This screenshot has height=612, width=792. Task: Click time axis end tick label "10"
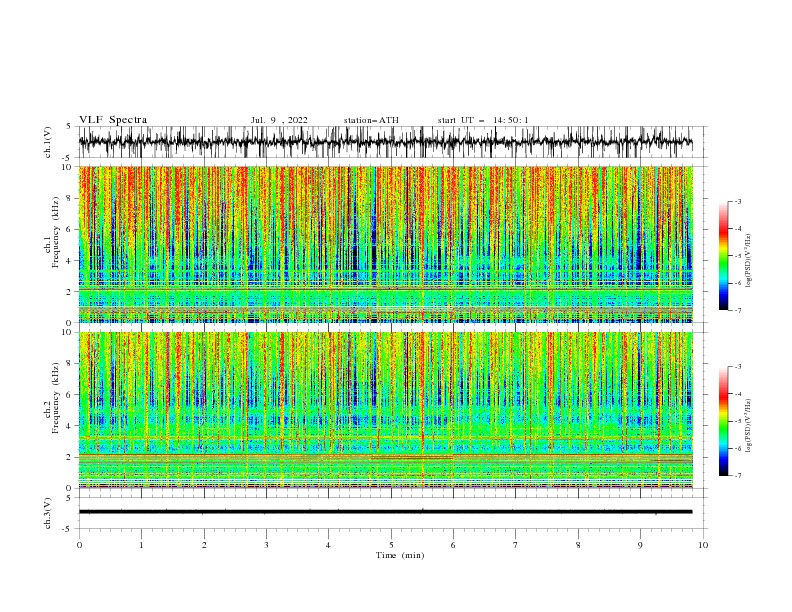(x=703, y=545)
